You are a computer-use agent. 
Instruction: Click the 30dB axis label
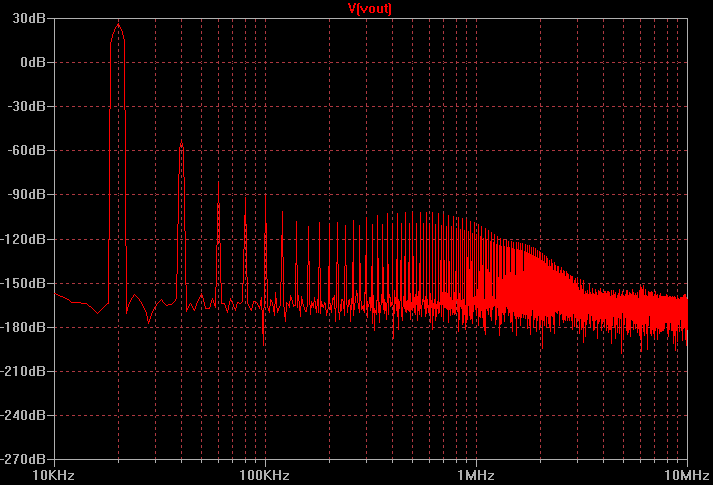pos(29,19)
